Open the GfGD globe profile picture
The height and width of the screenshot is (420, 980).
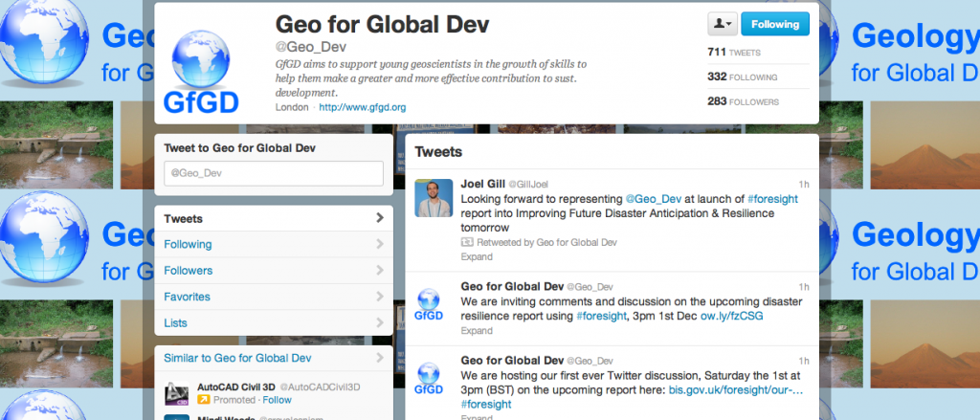click(201, 71)
